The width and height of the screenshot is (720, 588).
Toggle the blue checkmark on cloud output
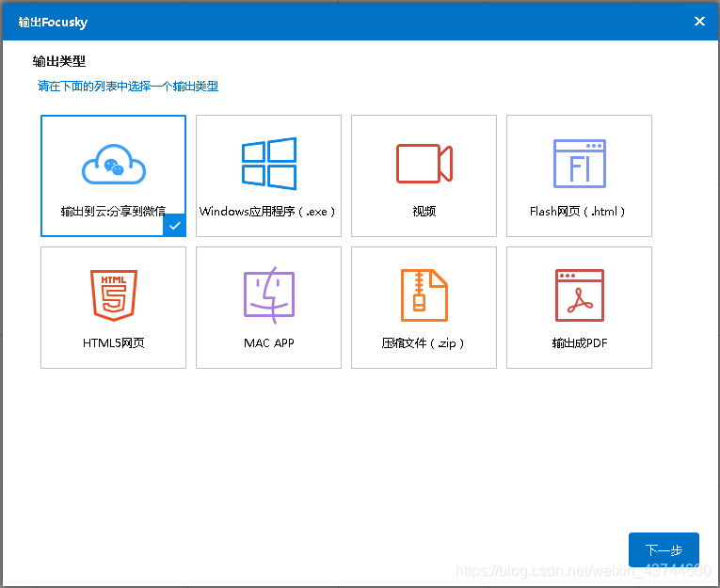174,226
